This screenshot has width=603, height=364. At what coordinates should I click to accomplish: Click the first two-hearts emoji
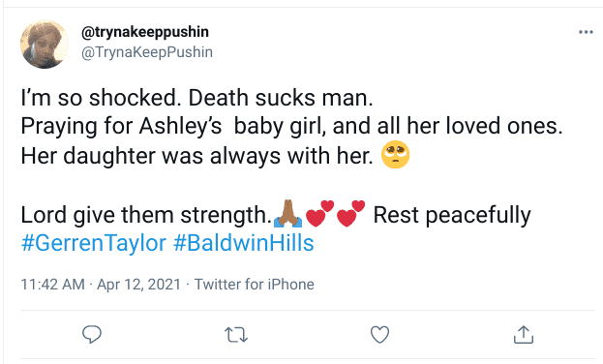tap(319, 213)
